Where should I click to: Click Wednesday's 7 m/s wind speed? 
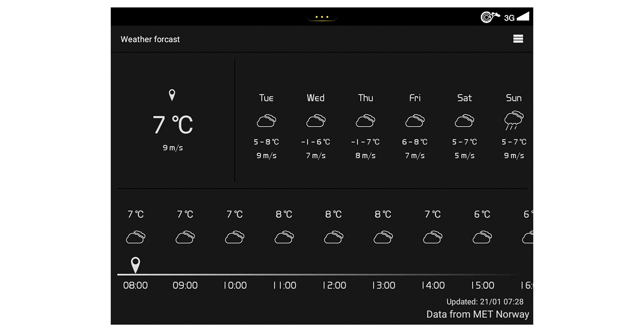coord(316,156)
